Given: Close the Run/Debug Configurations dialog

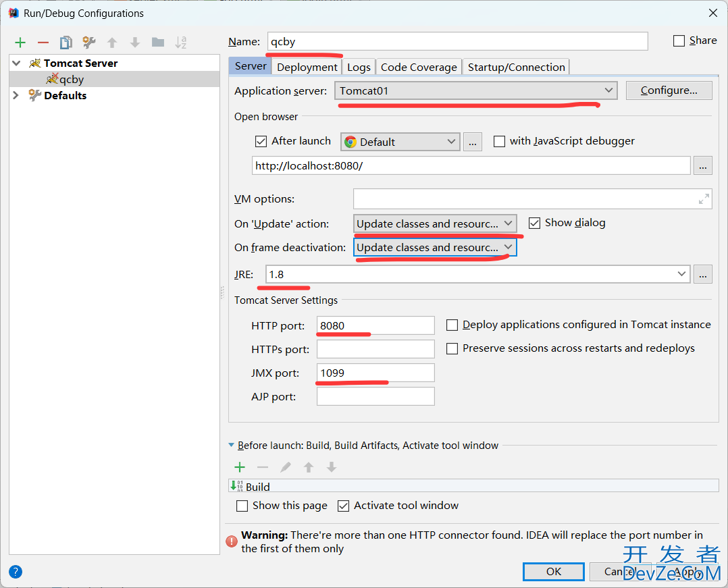Looking at the screenshot, I should tap(713, 13).
